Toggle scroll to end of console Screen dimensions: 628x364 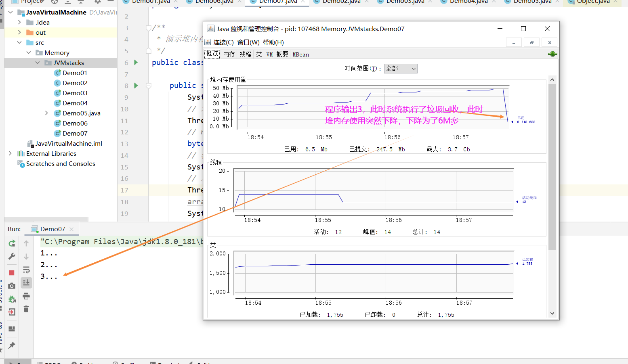click(26, 282)
